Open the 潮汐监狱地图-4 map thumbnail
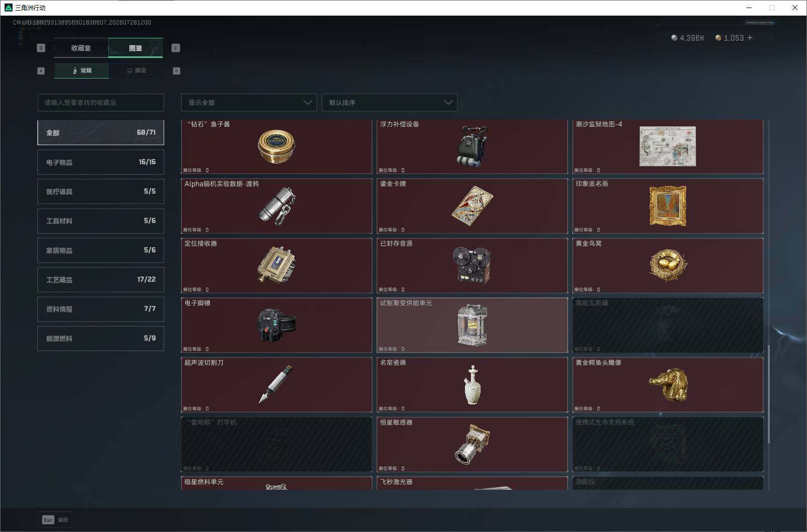Viewport: 807px width, 532px height. pos(667,146)
